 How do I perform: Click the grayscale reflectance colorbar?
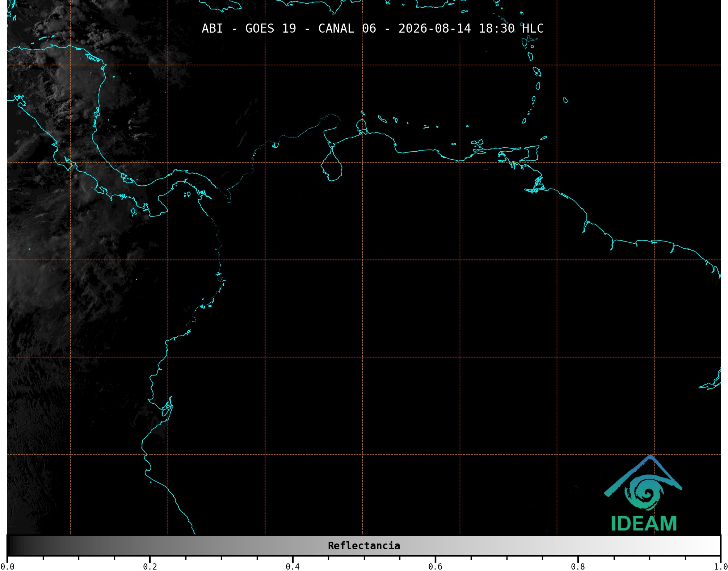[x=364, y=546]
